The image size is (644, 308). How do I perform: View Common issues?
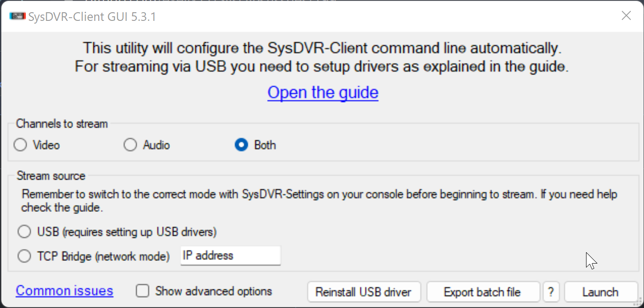click(x=64, y=291)
